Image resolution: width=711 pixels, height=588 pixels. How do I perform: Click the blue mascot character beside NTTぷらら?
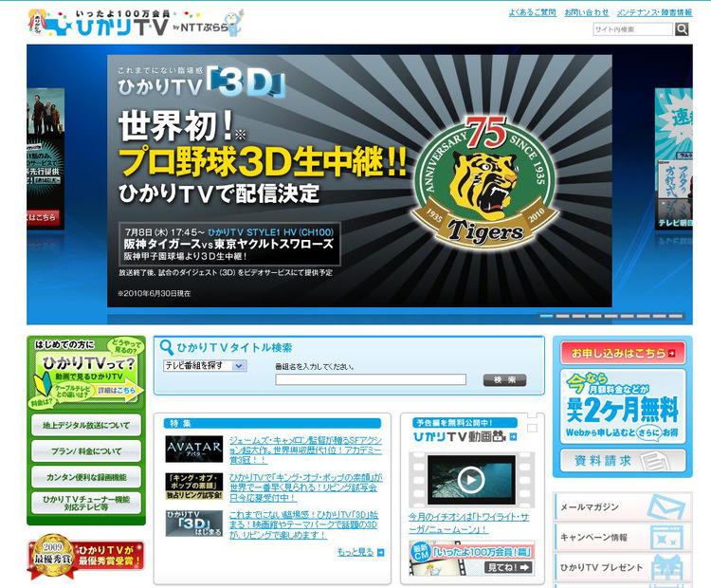click(234, 24)
